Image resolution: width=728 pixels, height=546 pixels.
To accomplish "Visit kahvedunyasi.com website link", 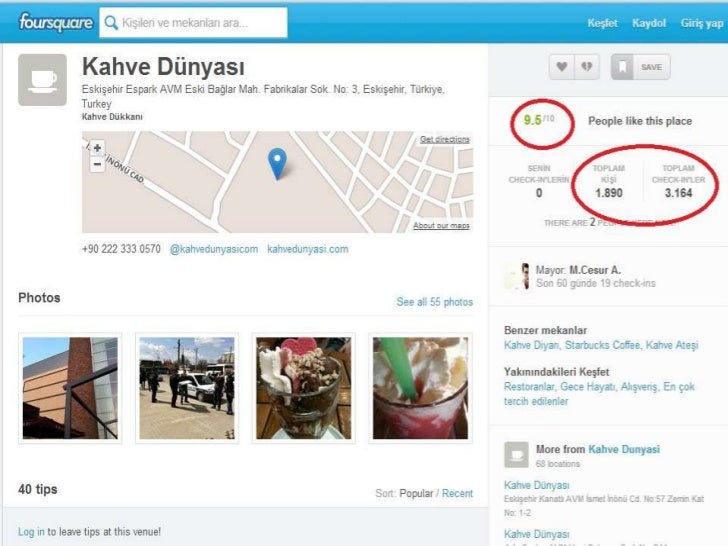I will point(307,249).
